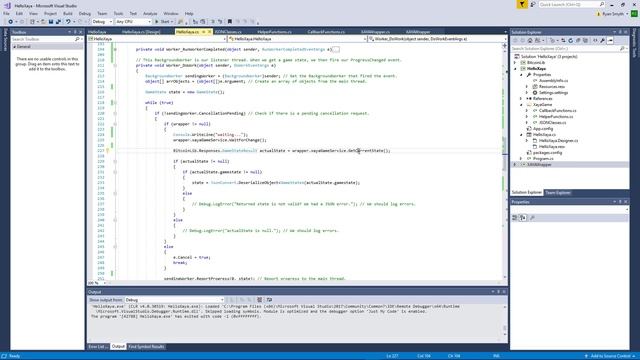Click the property pages wrench in the Properties panel
Viewport: 640px width, 360px height.
(x=532, y=218)
